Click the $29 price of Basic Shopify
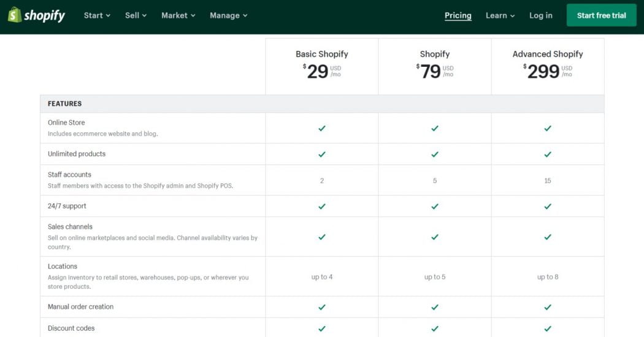This screenshot has width=644, height=337. (321, 72)
